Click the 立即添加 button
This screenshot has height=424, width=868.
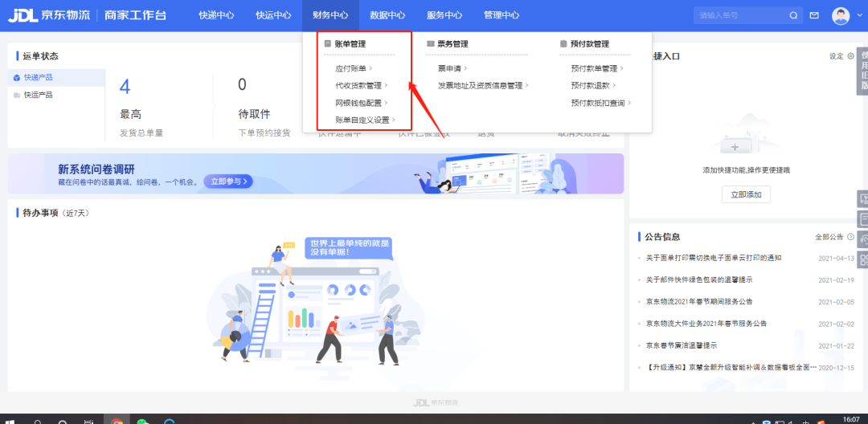pos(746,194)
